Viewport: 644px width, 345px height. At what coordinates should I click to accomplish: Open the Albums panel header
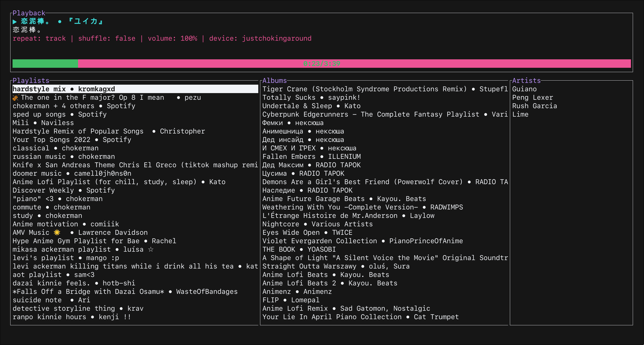[x=274, y=80]
